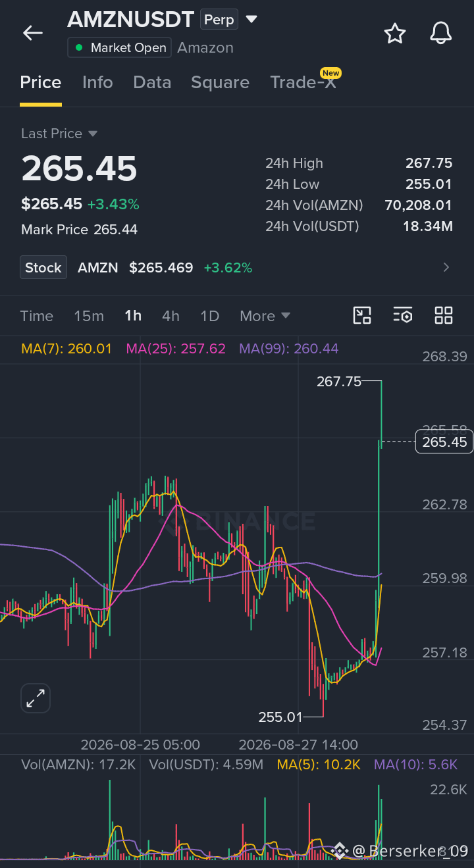Screen dimensions: 474x868
Task: Select the 1D chart interval
Action: coord(209,316)
